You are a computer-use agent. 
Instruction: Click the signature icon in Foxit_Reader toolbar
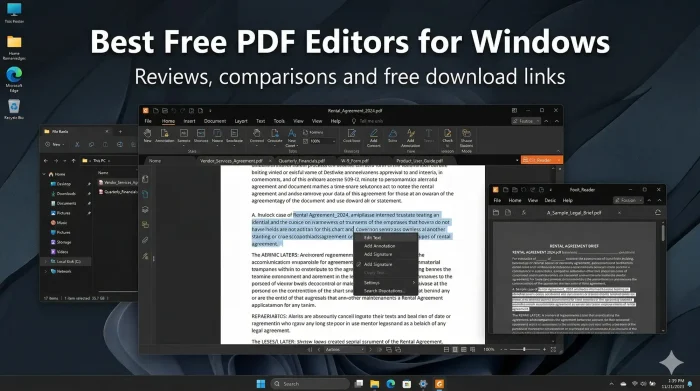(524, 213)
